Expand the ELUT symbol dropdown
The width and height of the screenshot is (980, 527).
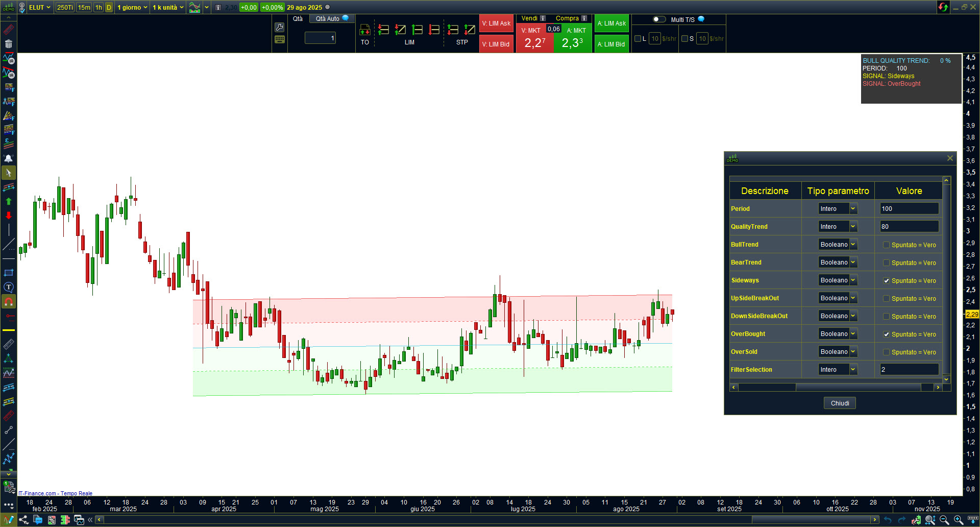click(48, 8)
